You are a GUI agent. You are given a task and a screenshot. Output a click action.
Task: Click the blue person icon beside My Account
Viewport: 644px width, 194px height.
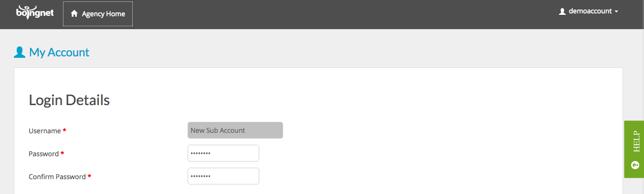click(20, 52)
